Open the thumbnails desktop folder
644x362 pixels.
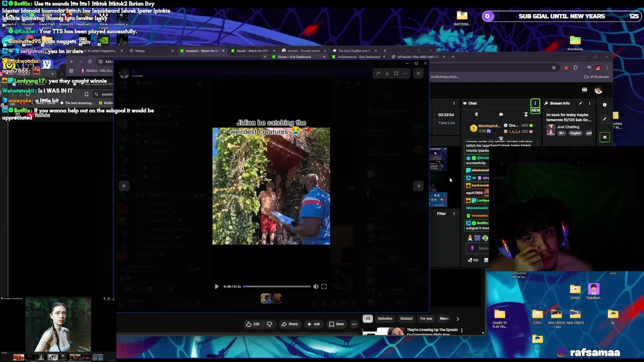pyautogui.click(x=575, y=43)
